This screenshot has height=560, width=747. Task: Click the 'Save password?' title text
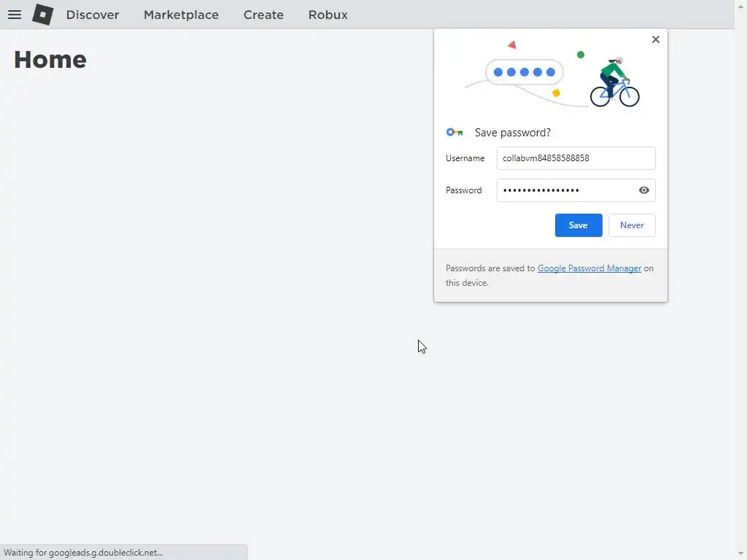coord(513,133)
